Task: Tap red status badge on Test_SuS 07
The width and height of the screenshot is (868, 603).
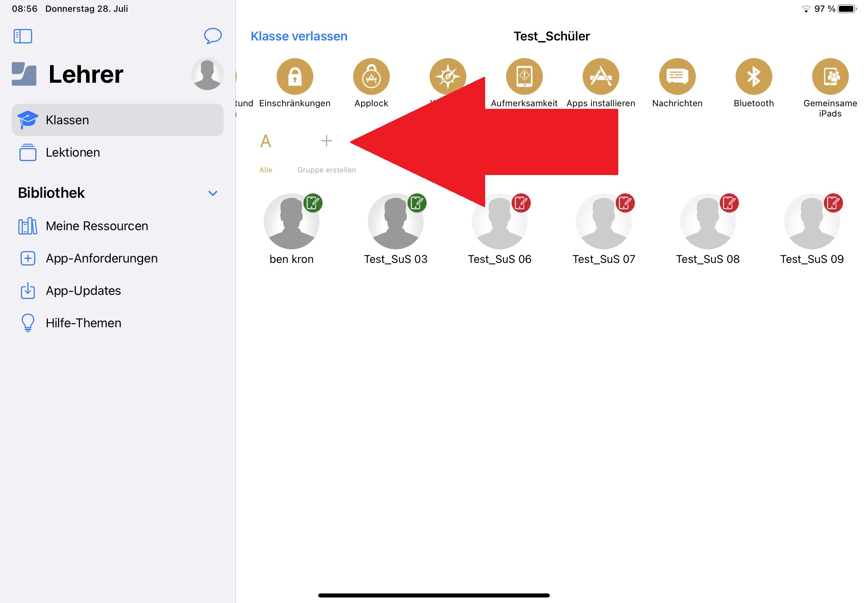Action: coord(625,203)
